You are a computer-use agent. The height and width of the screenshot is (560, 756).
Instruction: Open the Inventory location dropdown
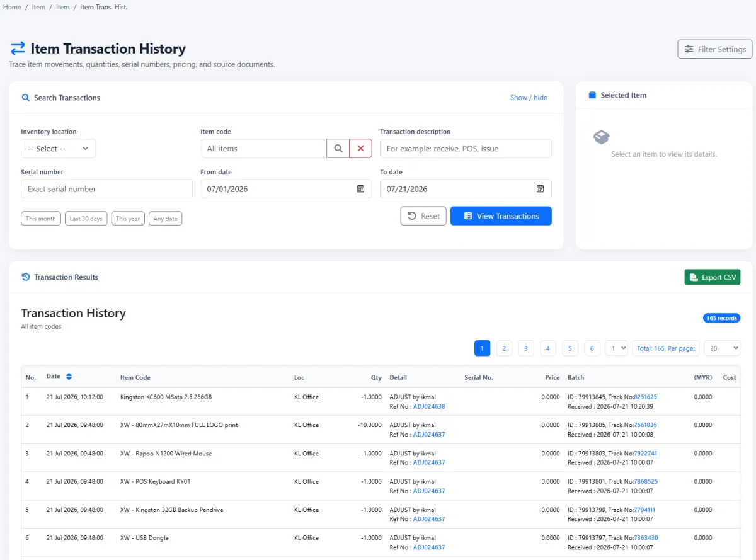[x=58, y=149]
